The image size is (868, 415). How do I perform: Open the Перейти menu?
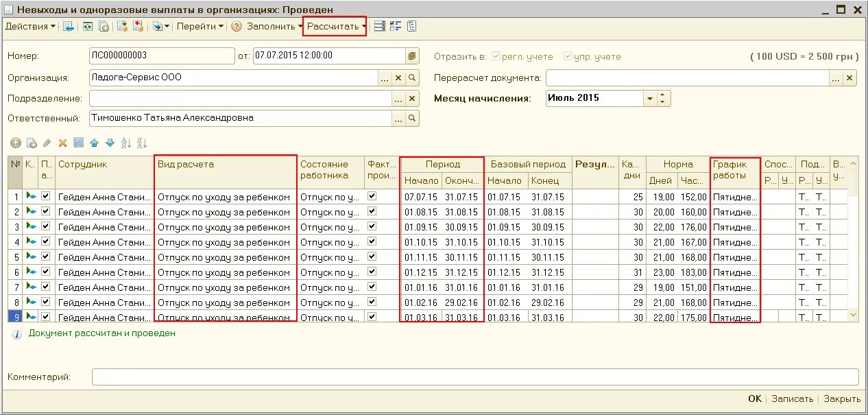point(200,27)
